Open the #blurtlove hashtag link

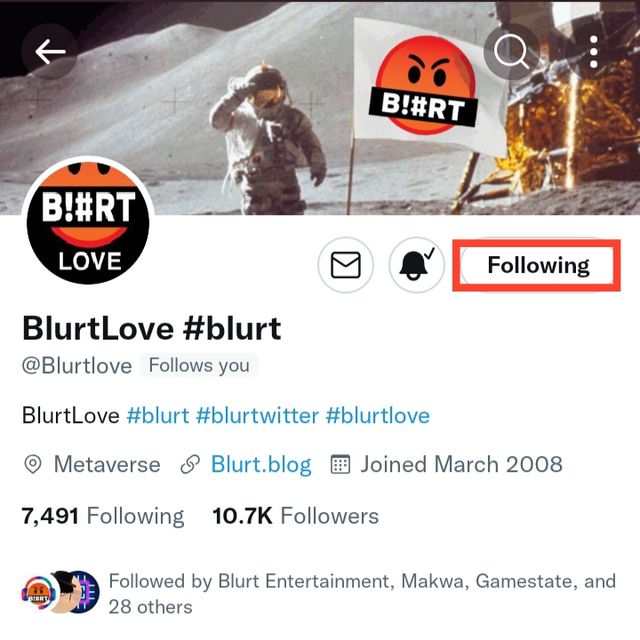pyautogui.click(x=378, y=416)
